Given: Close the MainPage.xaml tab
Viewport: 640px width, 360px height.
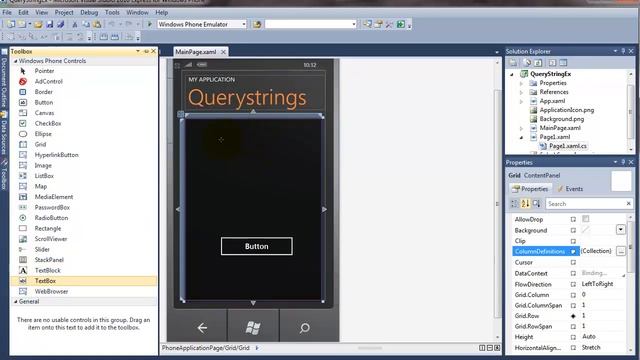Looking at the screenshot, I should tap(223, 52).
